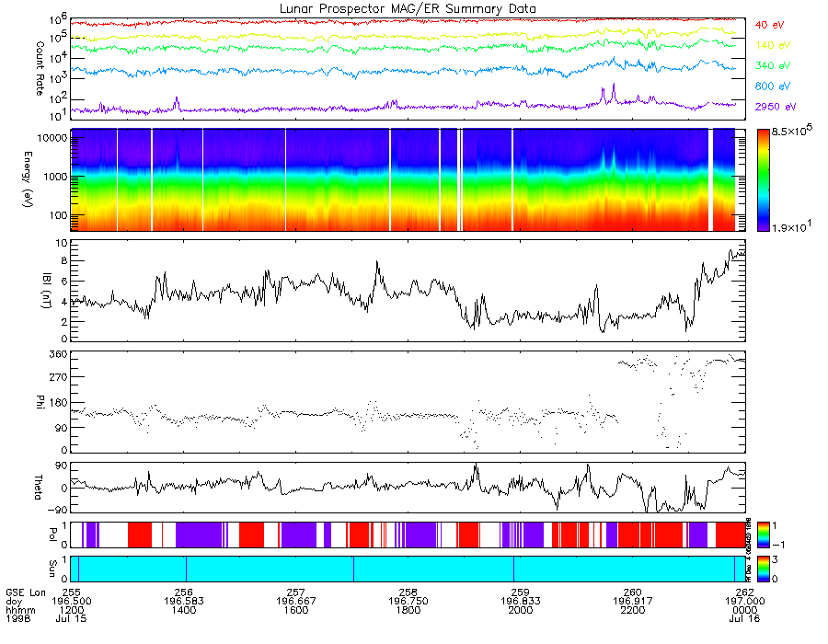This screenshot has height=644, width=828.
Task: Click the "doy" row label
Action: pos(14,602)
